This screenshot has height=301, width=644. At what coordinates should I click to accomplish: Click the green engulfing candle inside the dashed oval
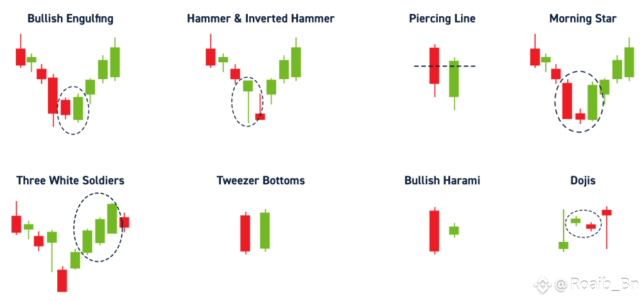coord(78,108)
